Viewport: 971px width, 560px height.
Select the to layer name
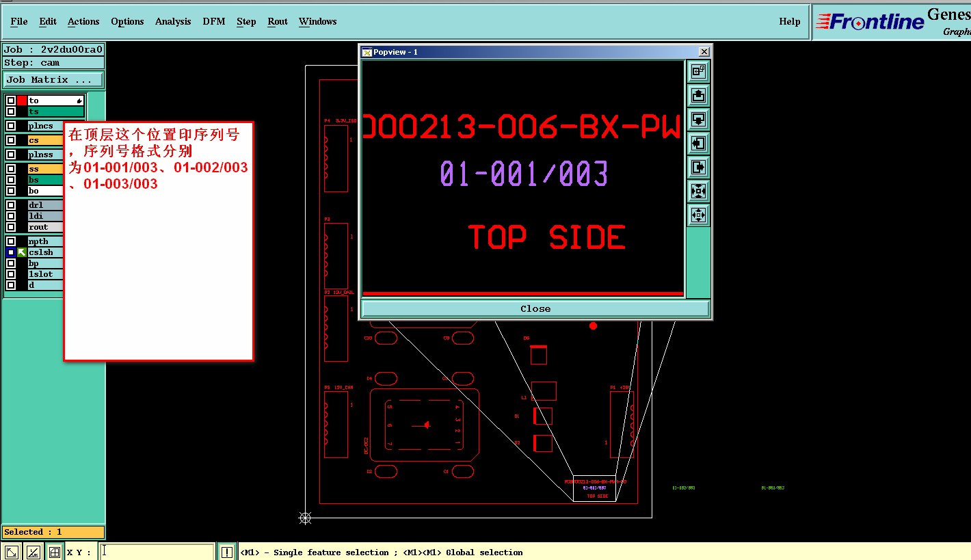[x=56, y=101]
